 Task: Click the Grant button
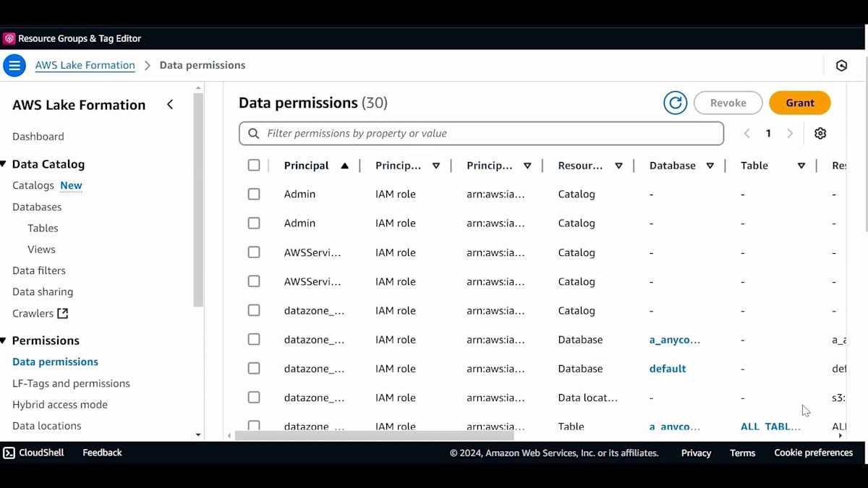coord(800,103)
